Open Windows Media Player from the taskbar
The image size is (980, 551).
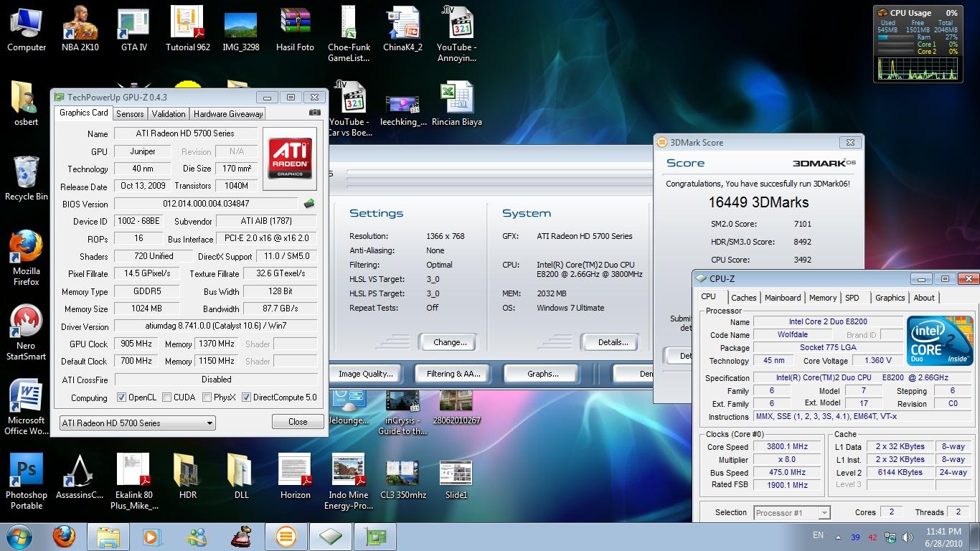[151, 537]
